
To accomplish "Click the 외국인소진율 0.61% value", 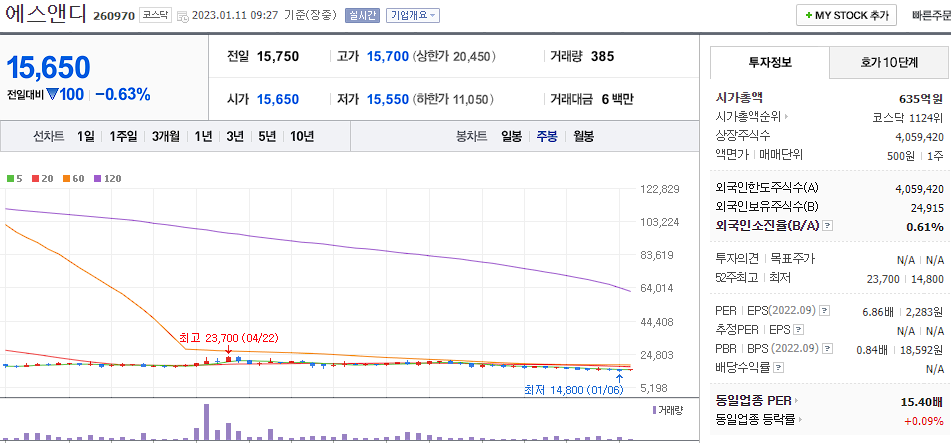I will (925, 227).
